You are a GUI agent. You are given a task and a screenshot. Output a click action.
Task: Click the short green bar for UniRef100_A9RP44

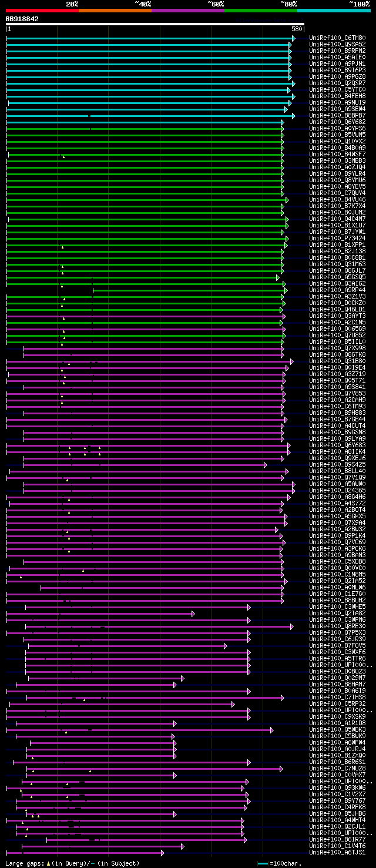pos(190,290)
